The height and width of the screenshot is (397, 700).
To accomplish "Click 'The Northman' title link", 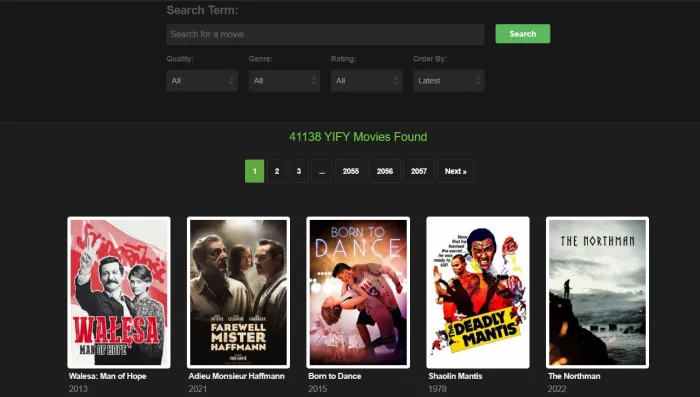I will pyautogui.click(x=574, y=376).
